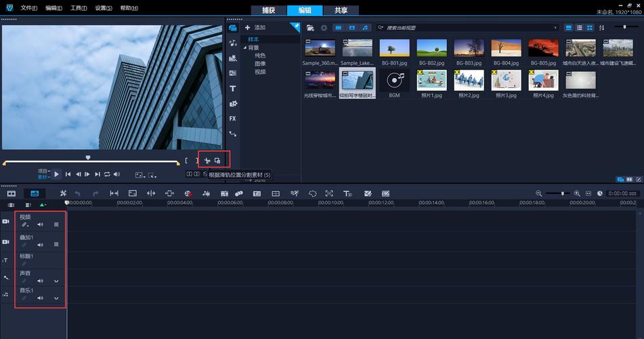Switch library to list view

580,28
